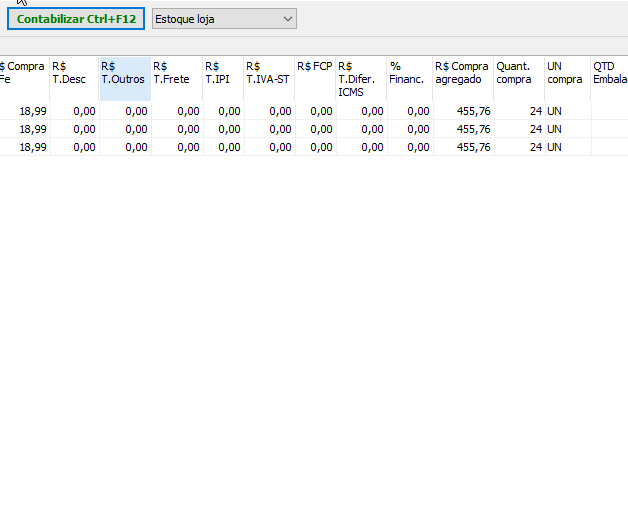Click the R$ T.Difer. ICMS column header
This screenshot has height=520, width=628.
tap(361, 78)
